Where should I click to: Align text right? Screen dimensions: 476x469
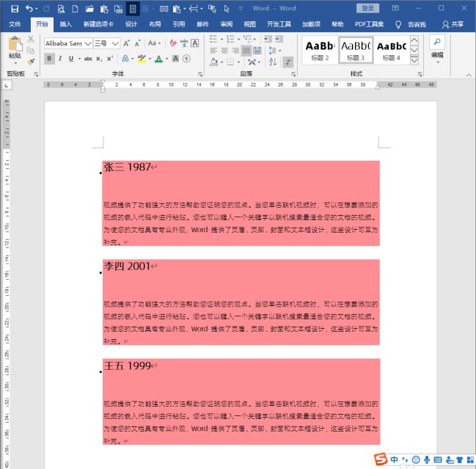[x=235, y=51]
